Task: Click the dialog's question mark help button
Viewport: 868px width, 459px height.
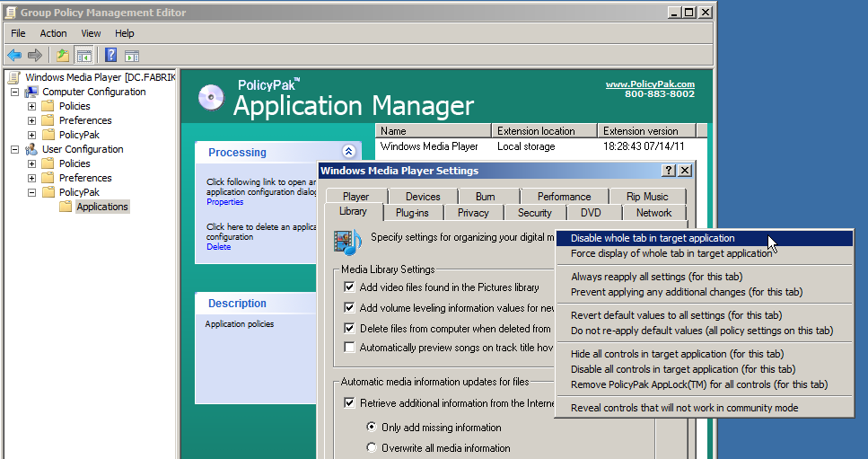Action: click(669, 171)
